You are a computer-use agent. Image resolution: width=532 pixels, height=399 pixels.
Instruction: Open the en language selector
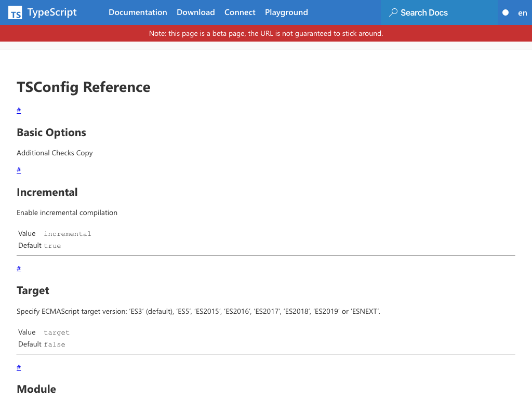point(523,13)
